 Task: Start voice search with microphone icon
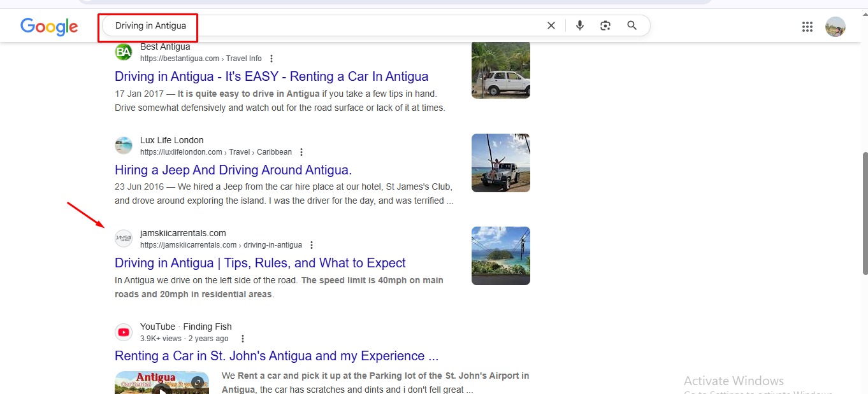point(579,25)
